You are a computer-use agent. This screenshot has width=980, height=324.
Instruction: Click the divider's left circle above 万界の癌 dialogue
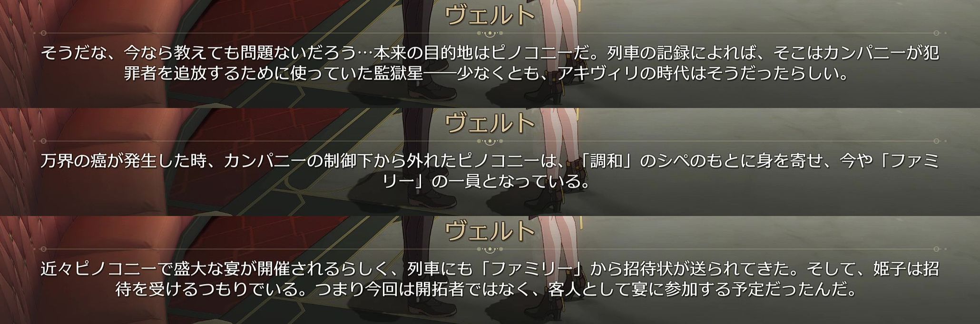point(43,141)
